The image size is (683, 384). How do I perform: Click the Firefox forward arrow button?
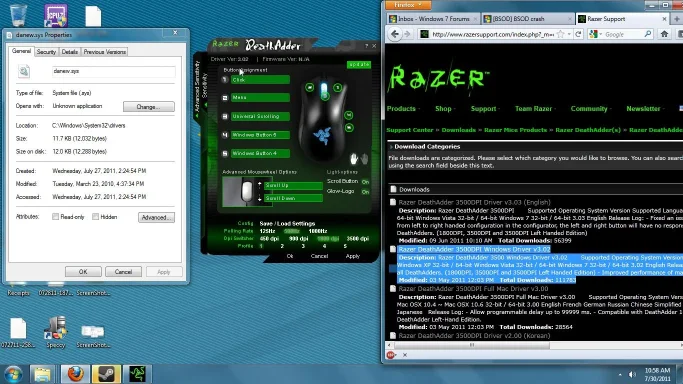[x=407, y=34]
